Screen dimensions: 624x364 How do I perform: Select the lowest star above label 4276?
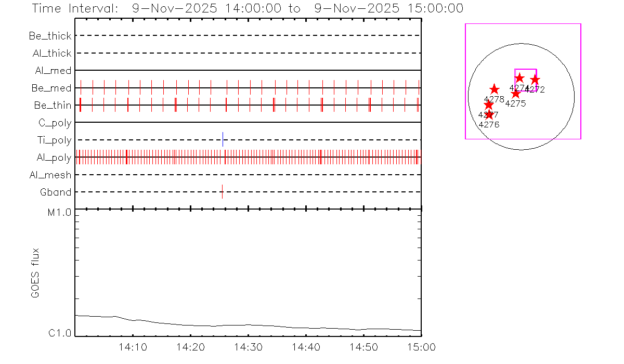(x=488, y=115)
